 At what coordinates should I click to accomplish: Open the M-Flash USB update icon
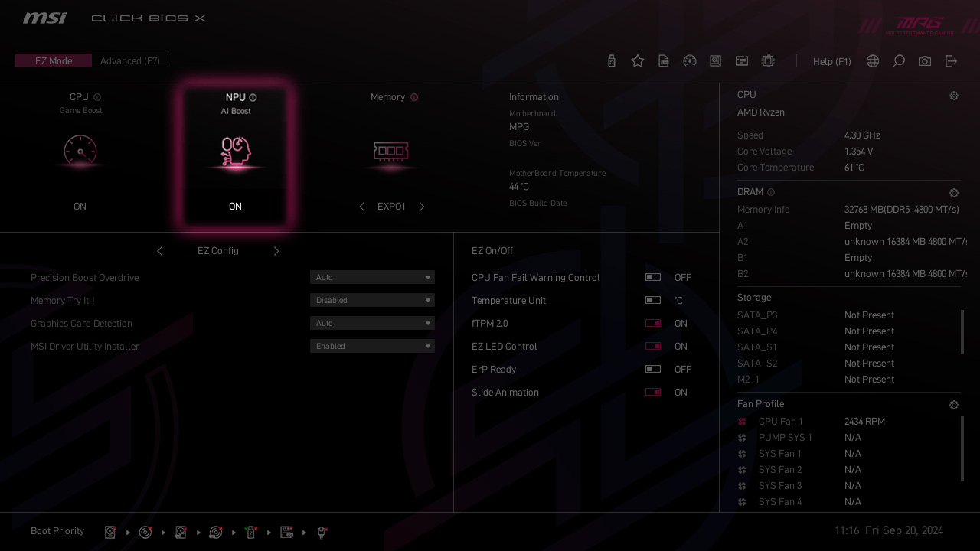(x=611, y=61)
